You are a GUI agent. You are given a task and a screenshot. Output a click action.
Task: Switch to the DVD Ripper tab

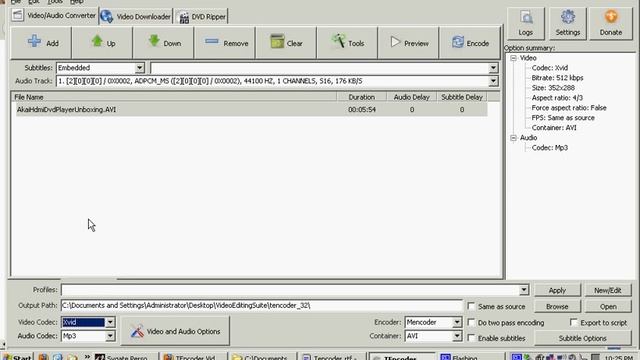[202, 17]
